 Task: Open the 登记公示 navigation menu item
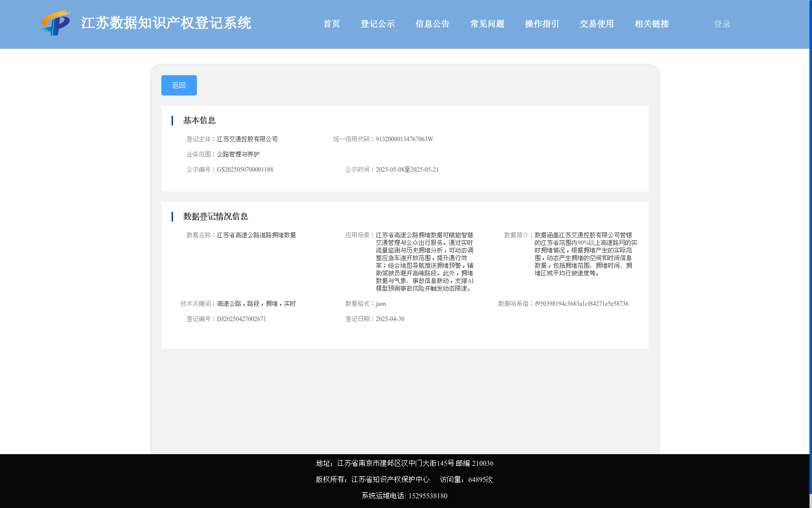coord(377,24)
